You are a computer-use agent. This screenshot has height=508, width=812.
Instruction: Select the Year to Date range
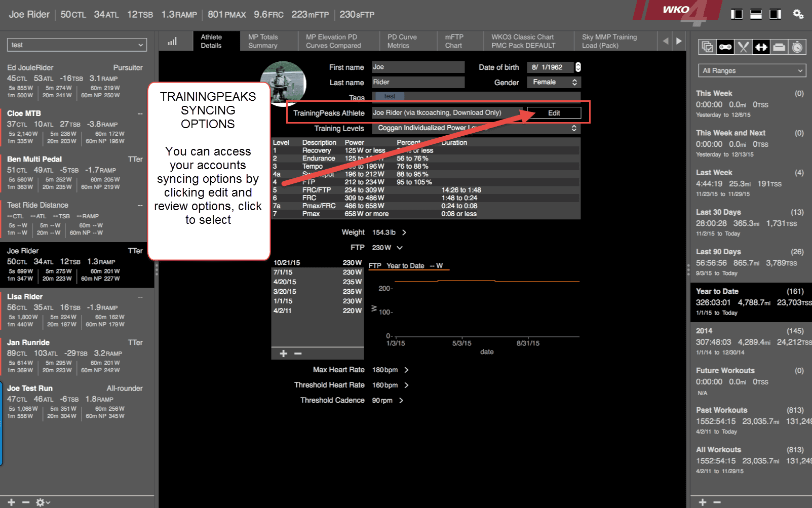[750, 302]
